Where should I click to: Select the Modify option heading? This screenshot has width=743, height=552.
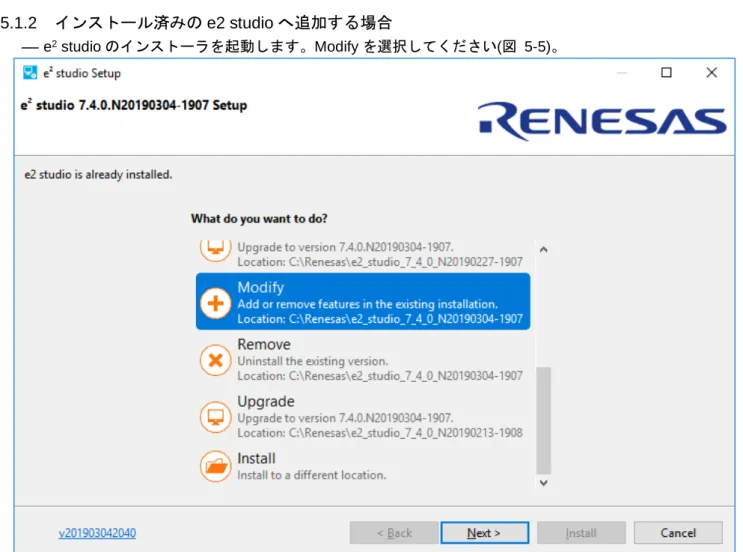click(261, 287)
